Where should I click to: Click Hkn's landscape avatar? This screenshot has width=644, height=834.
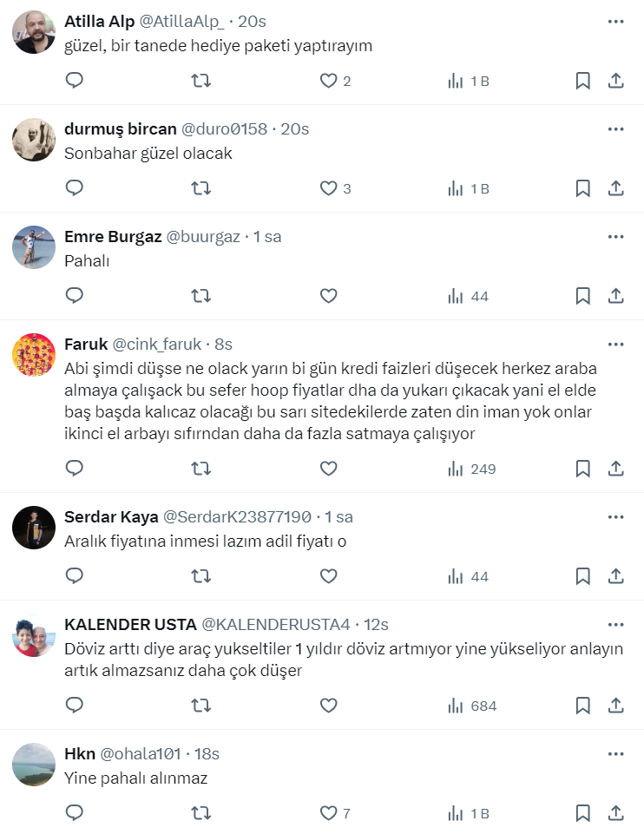(34, 765)
